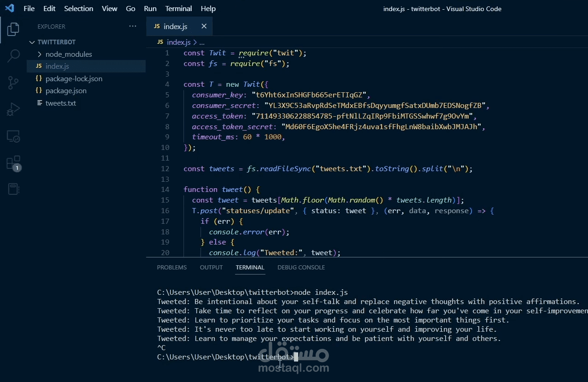
Task: Click the text file icon of tweets.txt
Action: (x=39, y=103)
